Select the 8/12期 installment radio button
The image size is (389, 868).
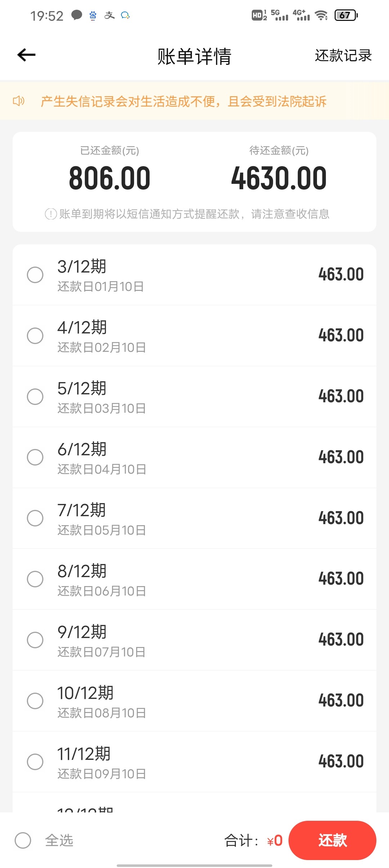(x=35, y=579)
